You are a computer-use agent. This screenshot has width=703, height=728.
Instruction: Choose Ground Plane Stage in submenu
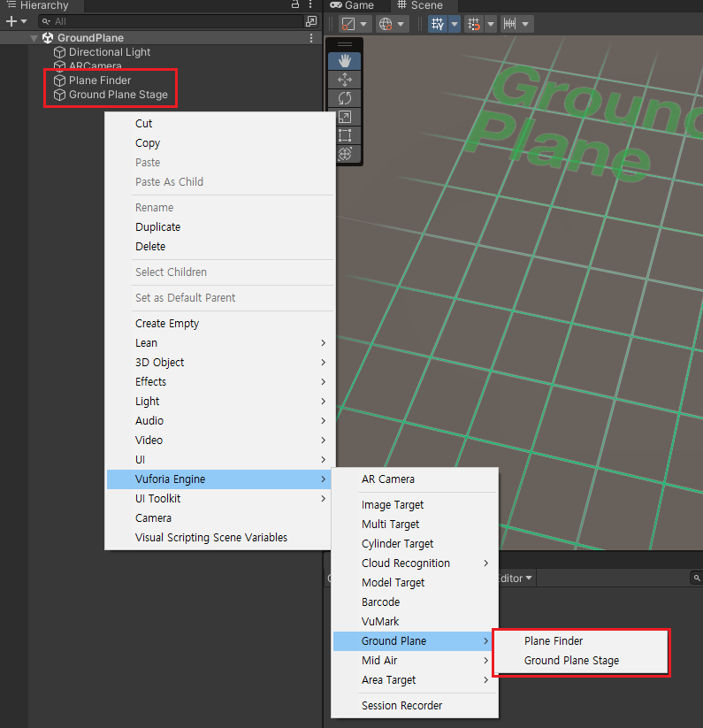[x=580, y=661]
